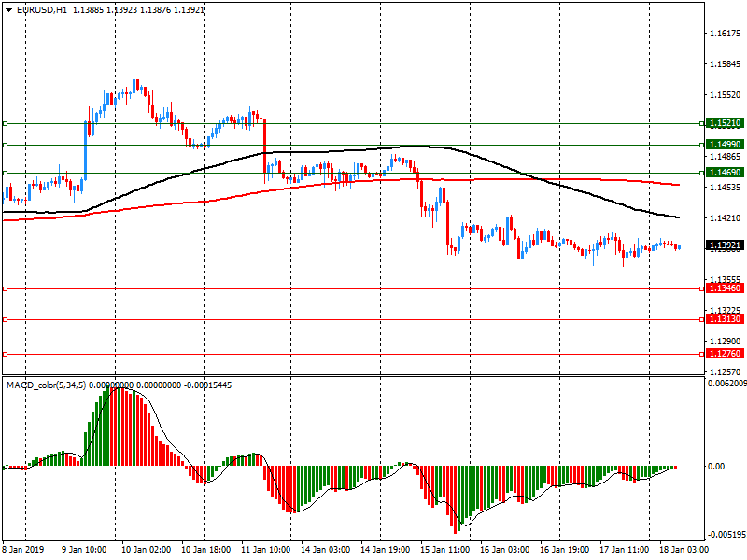Click left handle of the 1.12760 line

5,354
